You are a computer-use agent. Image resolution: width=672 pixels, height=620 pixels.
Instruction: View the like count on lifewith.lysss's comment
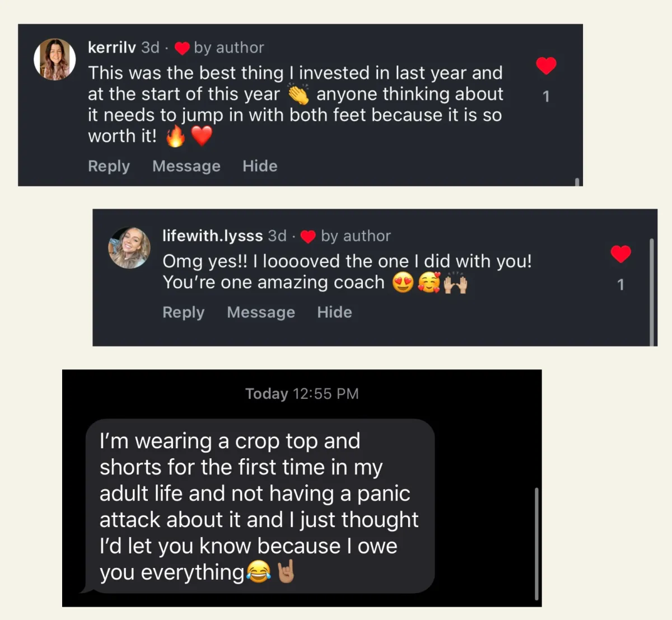[620, 285]
